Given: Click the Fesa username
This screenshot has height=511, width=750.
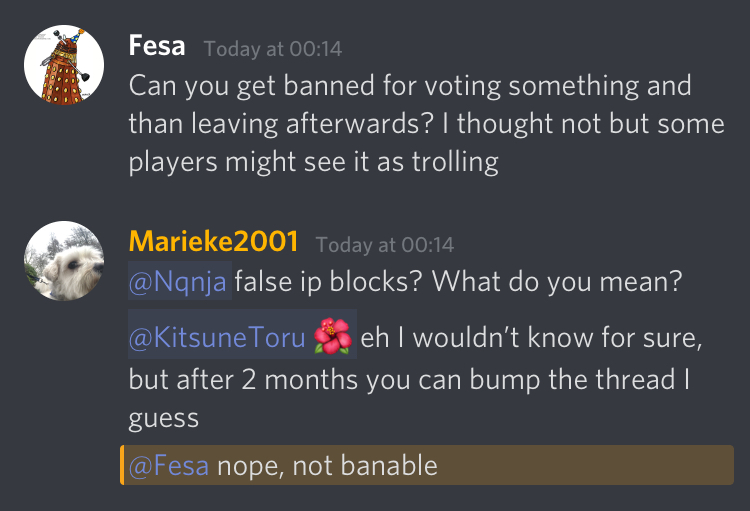Looking at the screenshot, I should 157,46.
